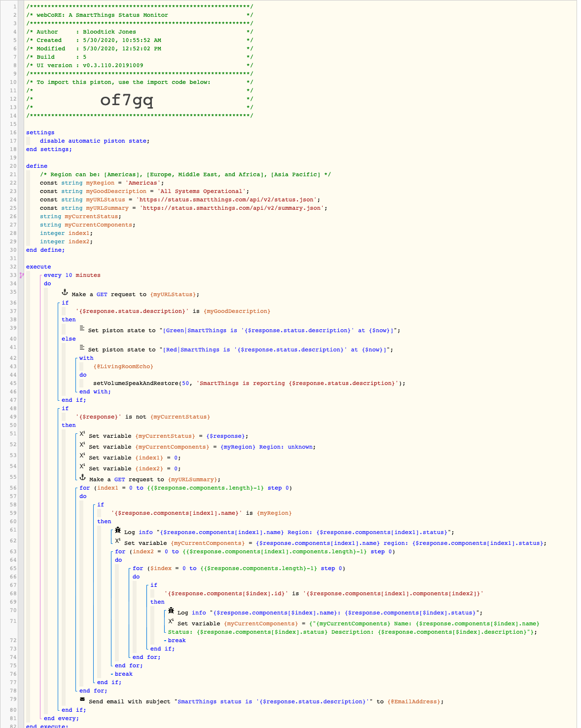Click the 'integer index2;' declaration
The width and height of the screenshot is (581, 728).
(67, 242)
